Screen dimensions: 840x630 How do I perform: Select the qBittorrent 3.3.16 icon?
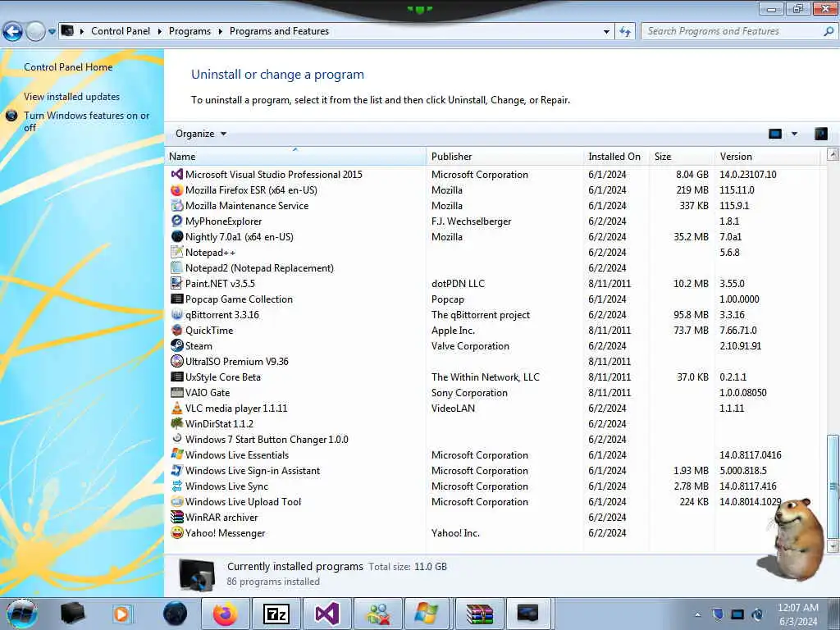click(x=177, y=314)
